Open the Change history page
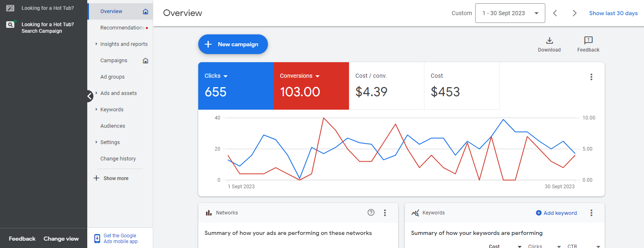This screenshot has width=644, height=248. pyautogui.click(x=118, y=159)
